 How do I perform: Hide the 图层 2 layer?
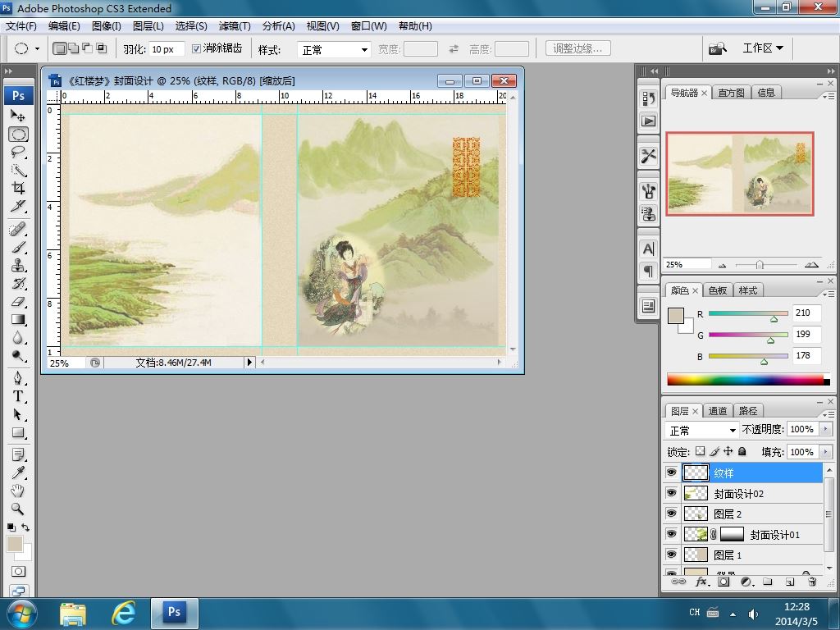coord(671,514)
